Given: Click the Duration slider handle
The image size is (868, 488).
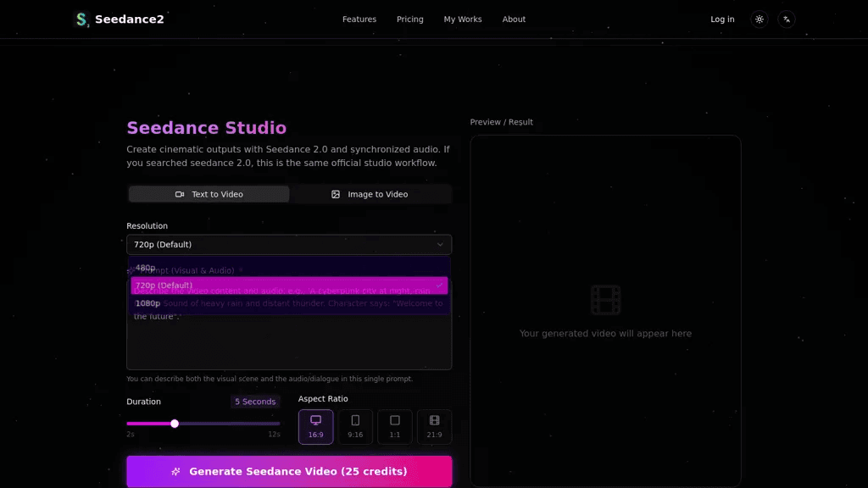Looking at the screenshot, I should pos(175,424).
